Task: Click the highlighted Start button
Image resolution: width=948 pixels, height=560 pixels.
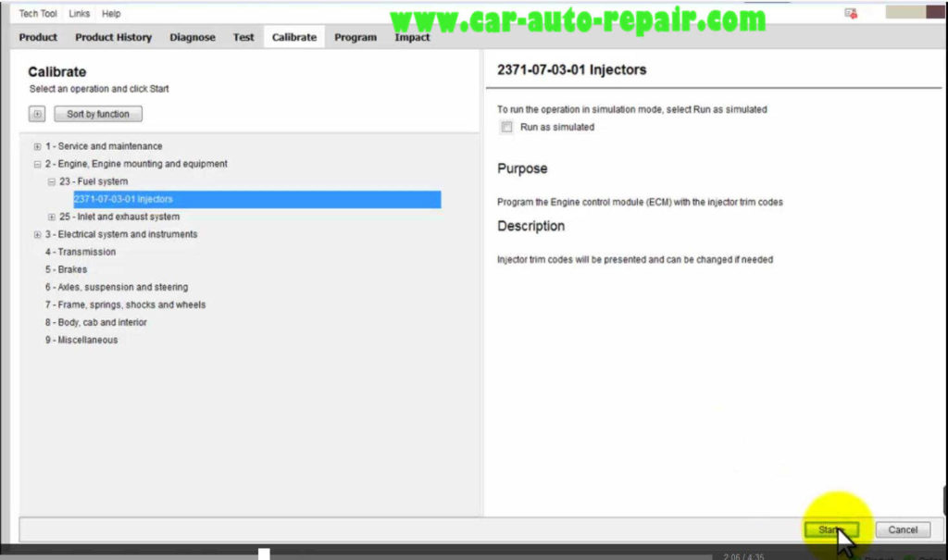Action: (831, 529)
